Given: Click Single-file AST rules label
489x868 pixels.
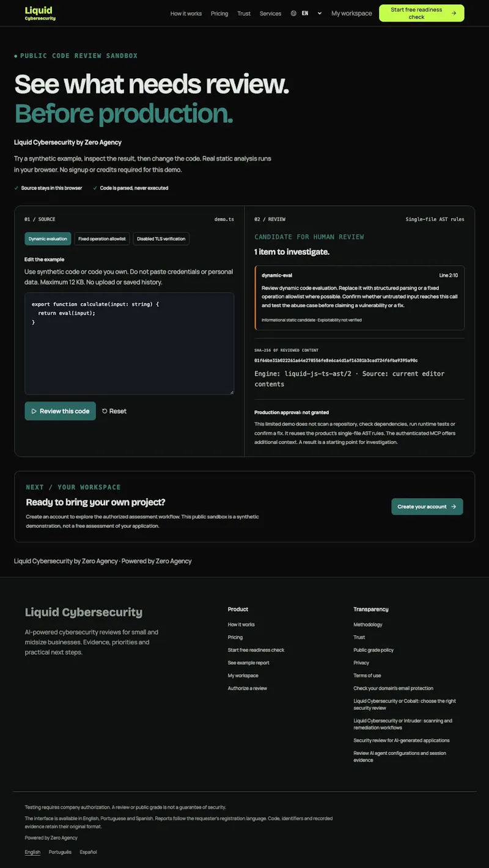Looking at the screenshot, I should 435,219.
